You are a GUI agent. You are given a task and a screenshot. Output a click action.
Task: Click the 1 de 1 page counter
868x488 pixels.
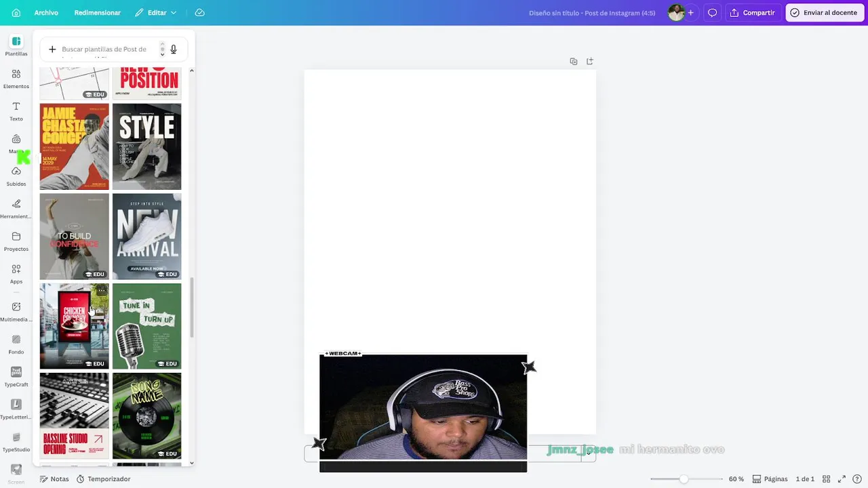(x=805, y=479)
